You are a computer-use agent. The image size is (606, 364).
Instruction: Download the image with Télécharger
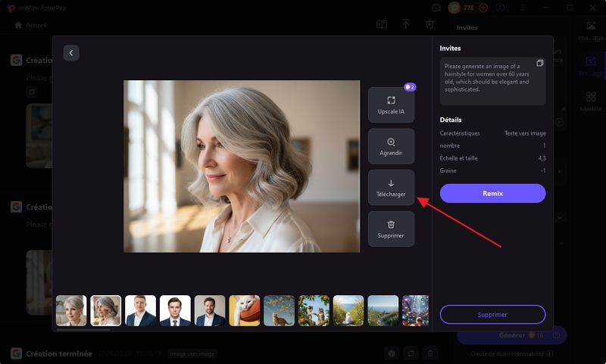[x=391, y=188]
